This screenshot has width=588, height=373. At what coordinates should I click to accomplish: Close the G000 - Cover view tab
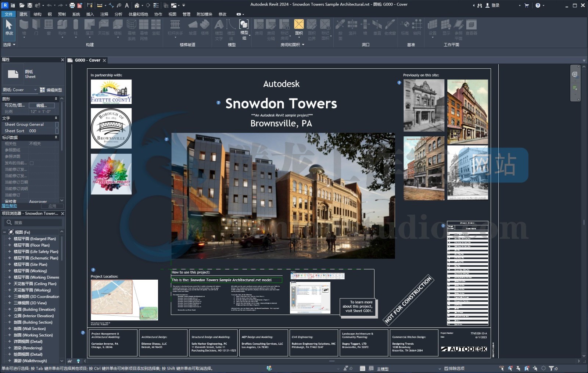pos(104,60)
